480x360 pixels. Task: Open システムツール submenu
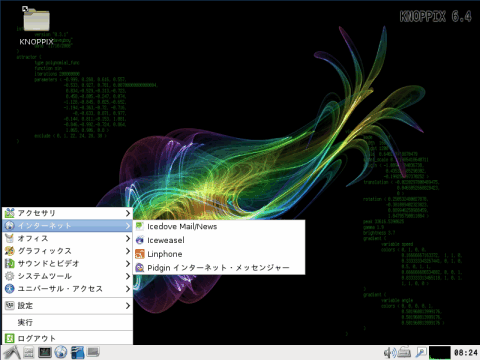(x=67, y=276)
